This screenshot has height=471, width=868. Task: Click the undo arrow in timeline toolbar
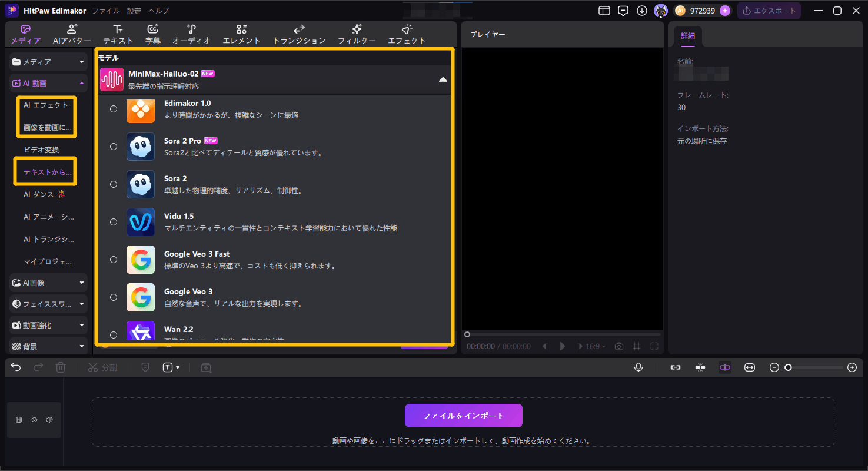pos(16,367)
